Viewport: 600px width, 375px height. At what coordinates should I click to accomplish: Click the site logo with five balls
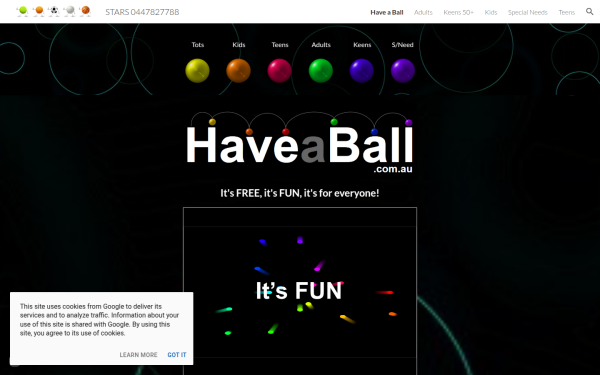[54, 11]
